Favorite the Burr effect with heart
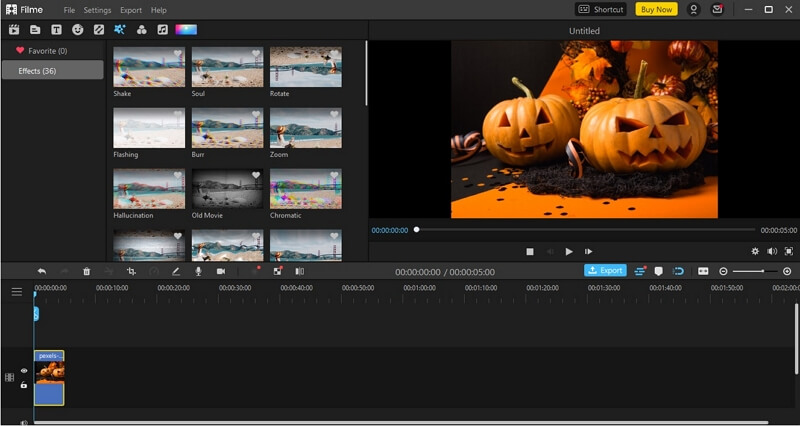This screenshot has height=426, width=800. pyautogui.click(x=256, y=114)
